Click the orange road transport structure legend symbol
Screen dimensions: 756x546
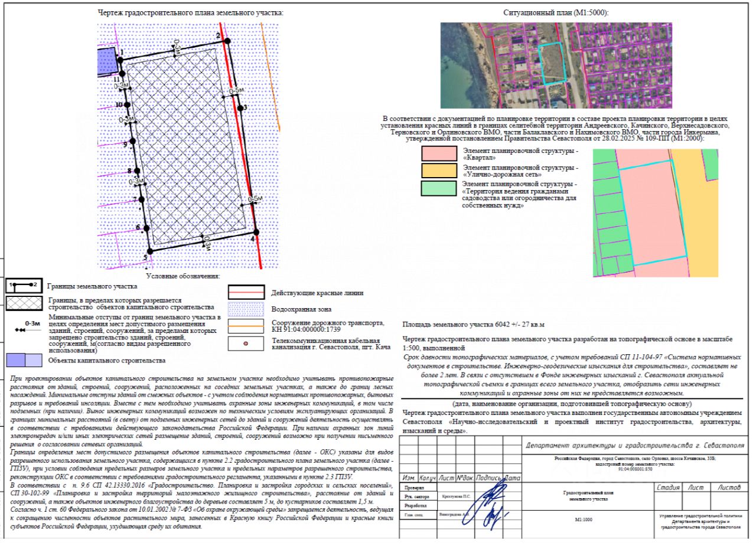[246, 326]
